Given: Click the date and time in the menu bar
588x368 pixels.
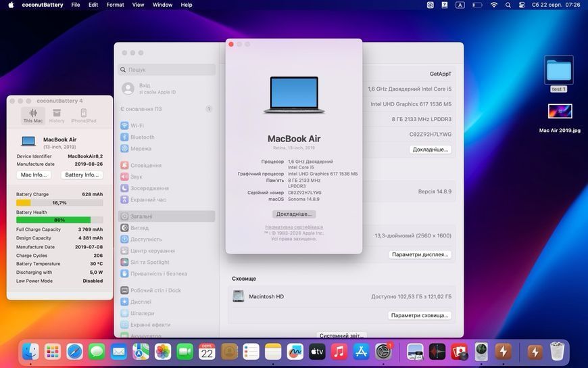Looking at the screenshot, I should click(x=556, y=5).
